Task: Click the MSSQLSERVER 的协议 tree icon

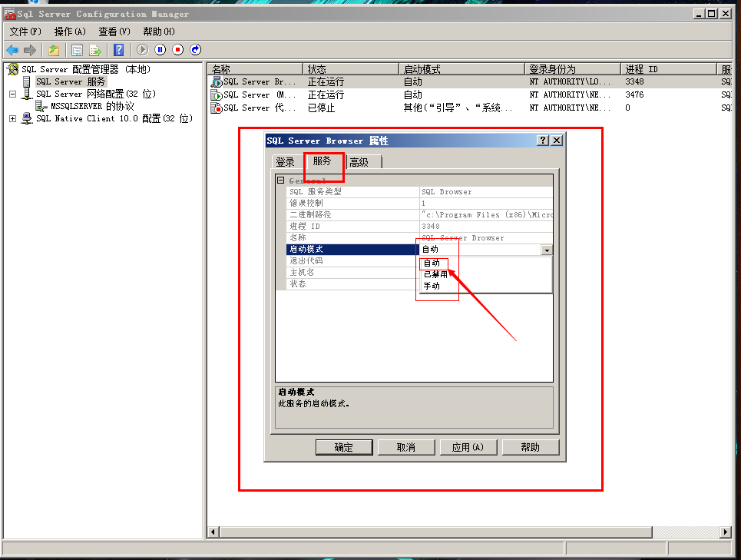Action: coord(41,106)
